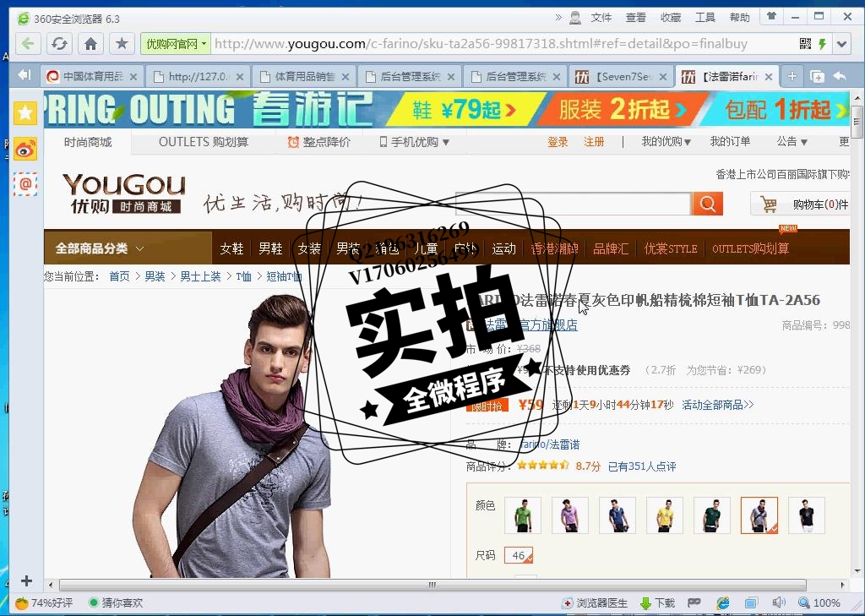Bookmark this page with the toolbar star
865x616 pixels.
(122, 44)
